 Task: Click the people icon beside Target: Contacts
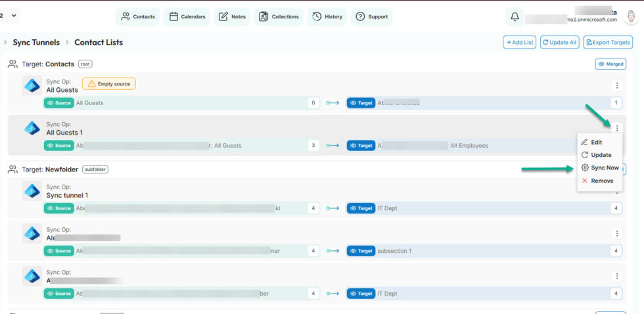tap(13, 64)
